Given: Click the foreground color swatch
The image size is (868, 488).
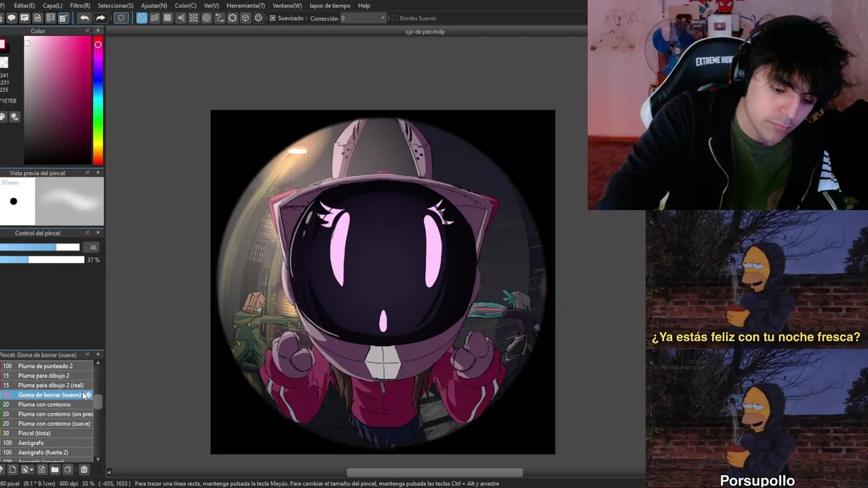Looking at the screenshot, I should click(2, 45).
